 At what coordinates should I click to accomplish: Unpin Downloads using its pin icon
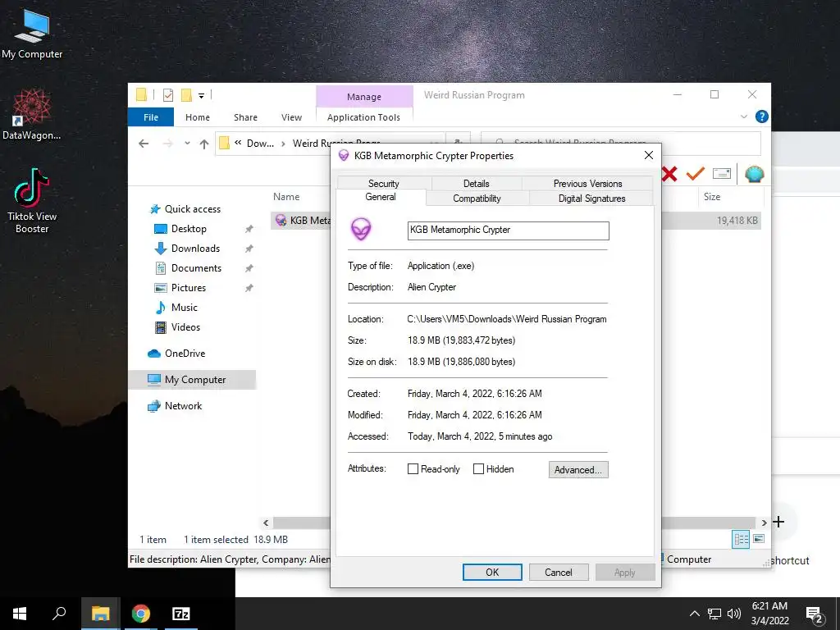(x=249, y=249)
